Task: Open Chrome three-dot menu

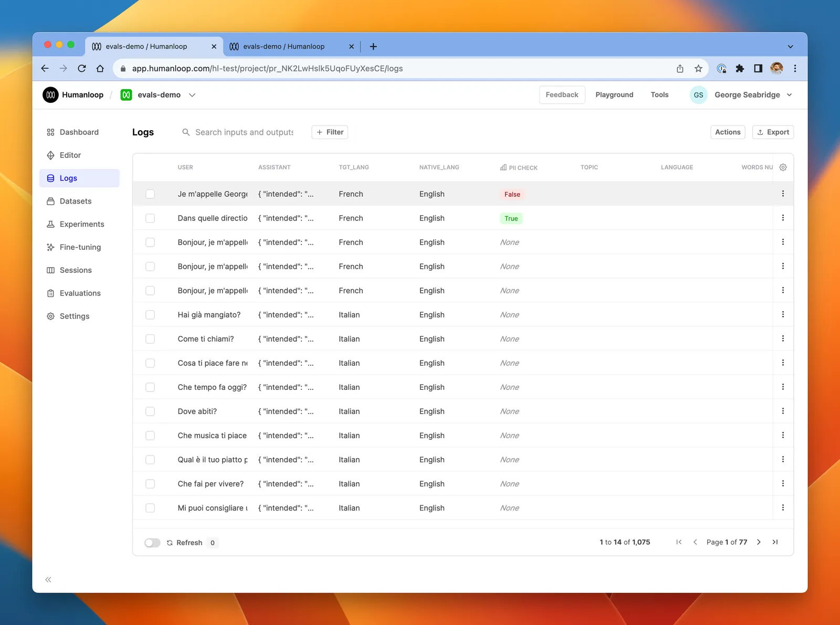Action: [x=795, y=68]
